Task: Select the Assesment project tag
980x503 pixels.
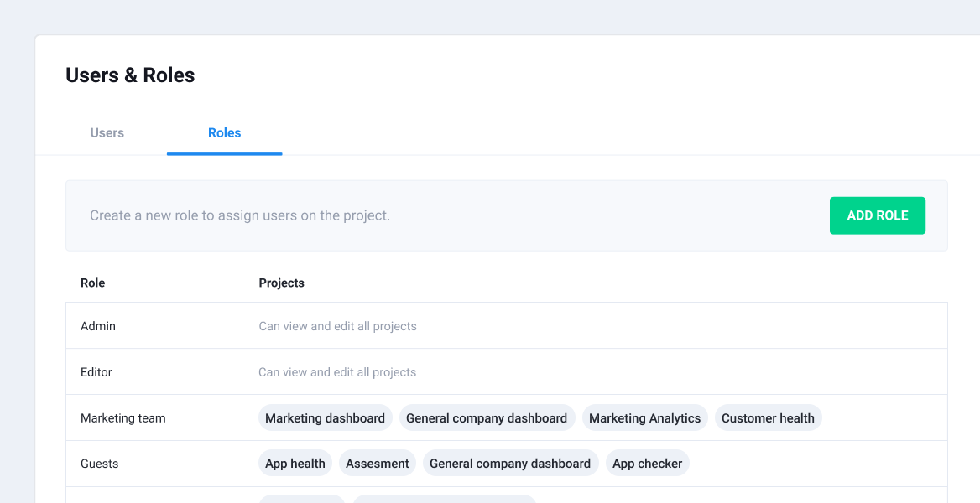Action: click(x=378, y=464)
